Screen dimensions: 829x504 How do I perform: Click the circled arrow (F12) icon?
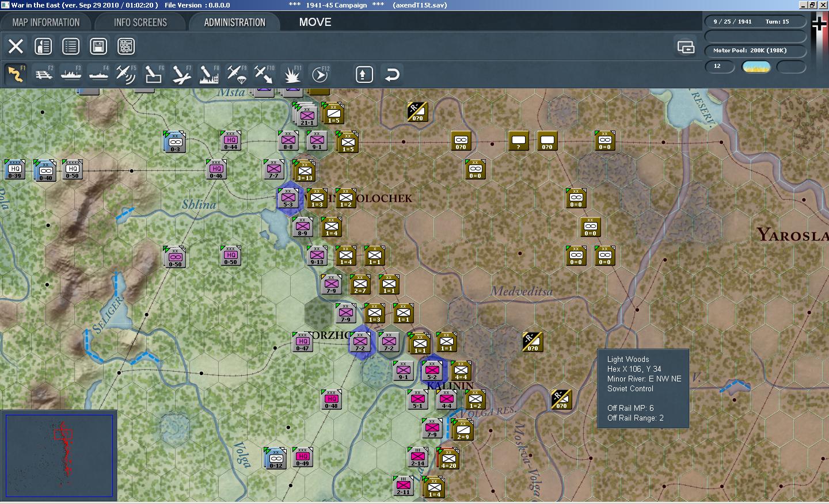[320, 74]
